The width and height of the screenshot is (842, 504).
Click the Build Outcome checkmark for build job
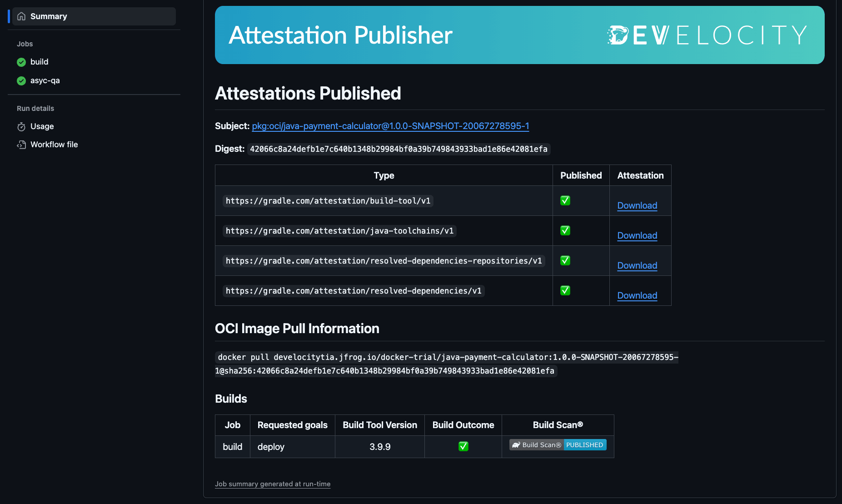point(463,446)
